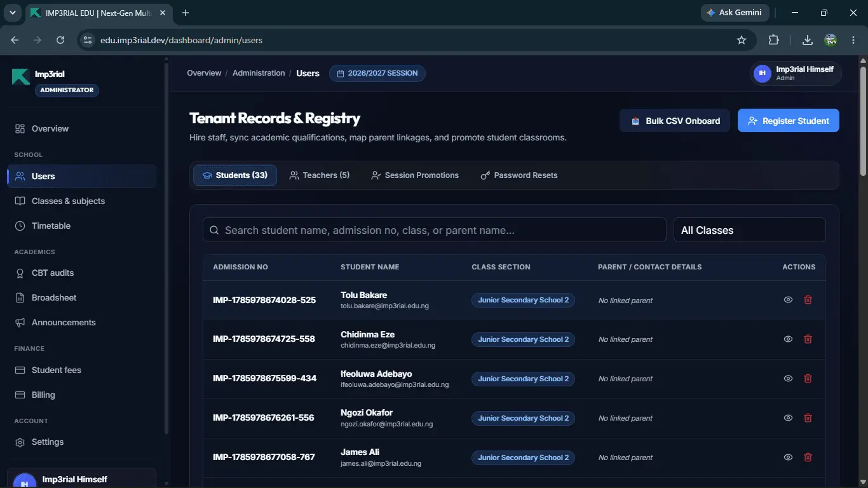The image size is (868, 488).
Task: Go to the Overview breadcrumb link
Action: (x=204, y=73)
